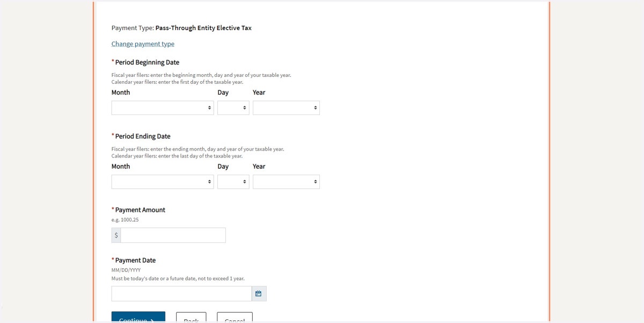Screen dimensions: 644x323
Task: Click the dollar sign prefix on amount field
Action: pyautogui.click(x=116, y=235)
